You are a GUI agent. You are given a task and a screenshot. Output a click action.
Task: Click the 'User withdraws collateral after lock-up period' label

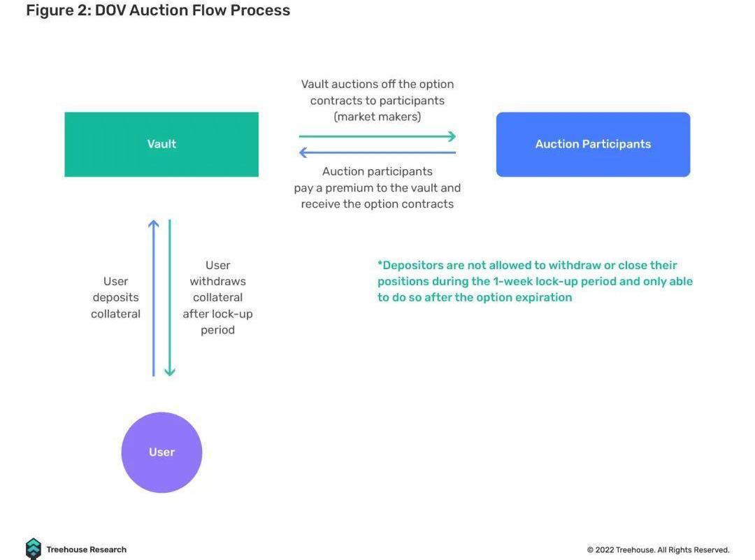pyautogui.click(x=217, y=298)
